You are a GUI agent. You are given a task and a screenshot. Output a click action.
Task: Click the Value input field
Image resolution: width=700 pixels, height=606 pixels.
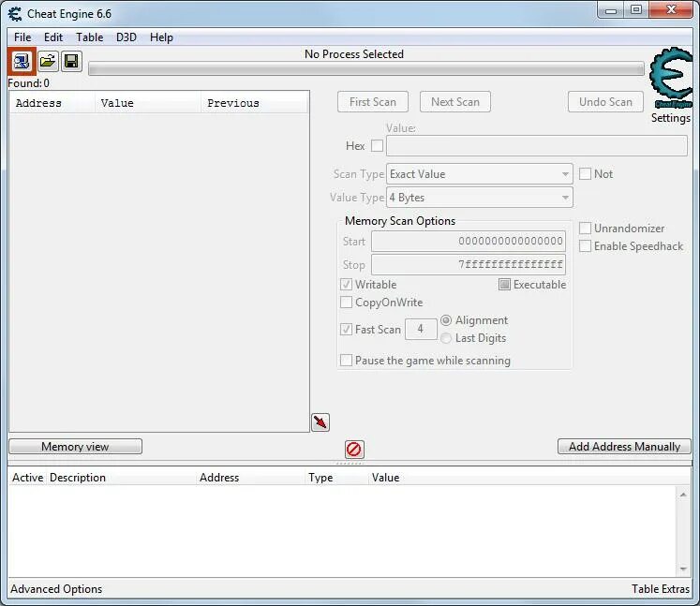tap(537, 146)
